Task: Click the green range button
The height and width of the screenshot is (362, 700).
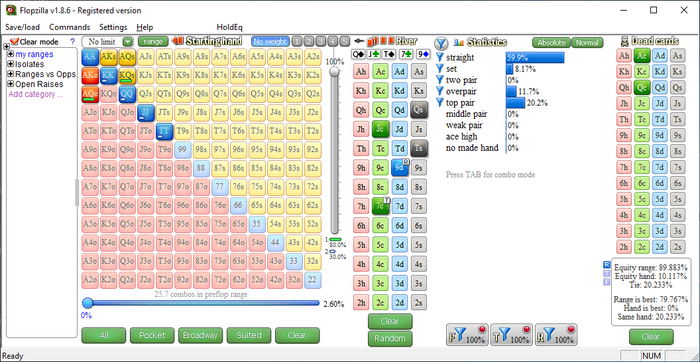Action: [x=153, y=42]
